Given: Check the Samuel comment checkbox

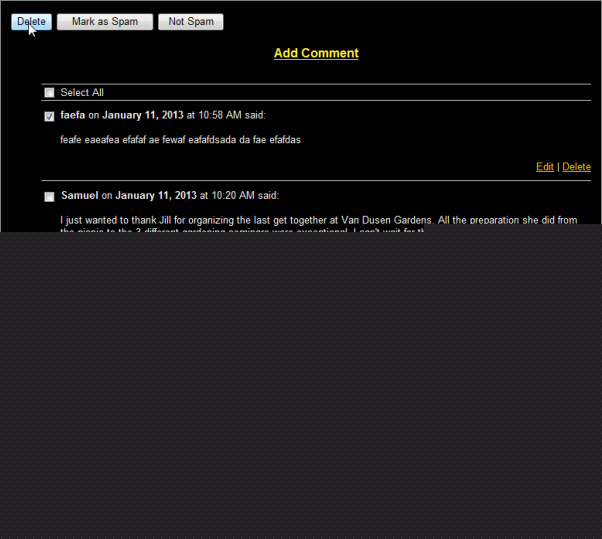Looking at the screenshot, I should click(x=49, y=196).
